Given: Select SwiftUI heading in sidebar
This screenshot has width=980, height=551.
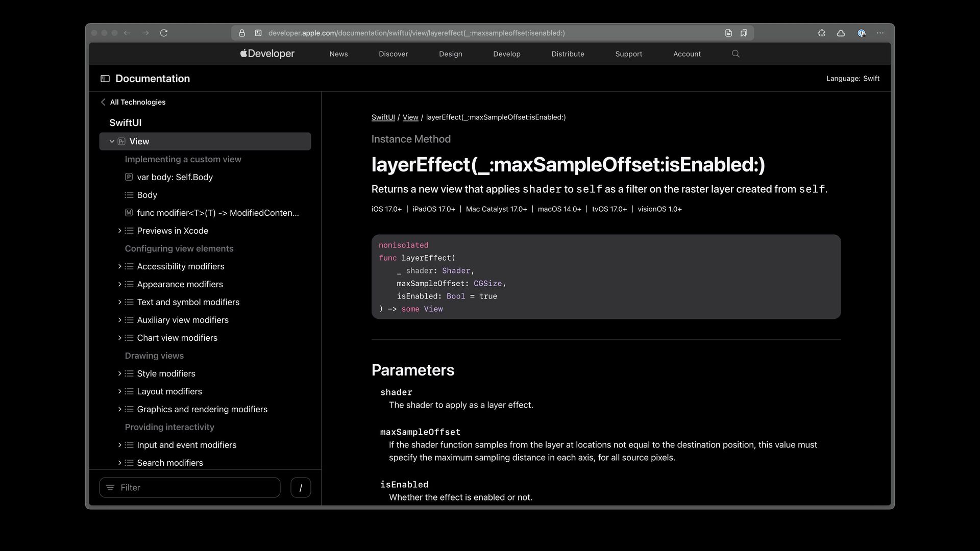Looking at the screenshot, I should [126, 123].
